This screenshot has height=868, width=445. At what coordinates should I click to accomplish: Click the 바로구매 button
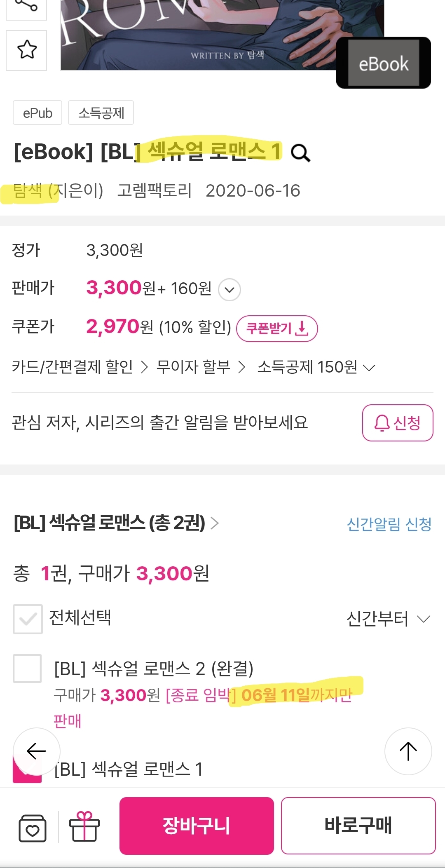click(x=358, y=826)
